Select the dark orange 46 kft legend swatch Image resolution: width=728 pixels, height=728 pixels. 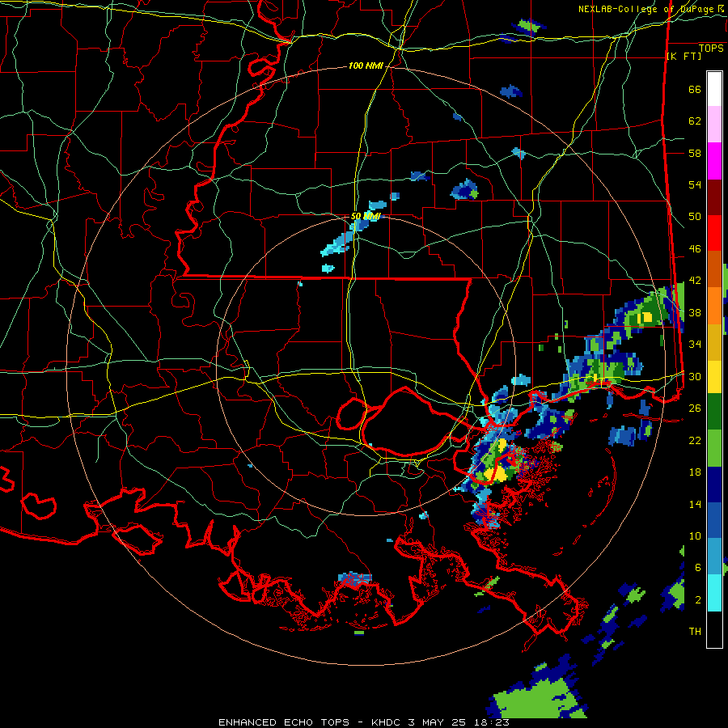[714, 269]
